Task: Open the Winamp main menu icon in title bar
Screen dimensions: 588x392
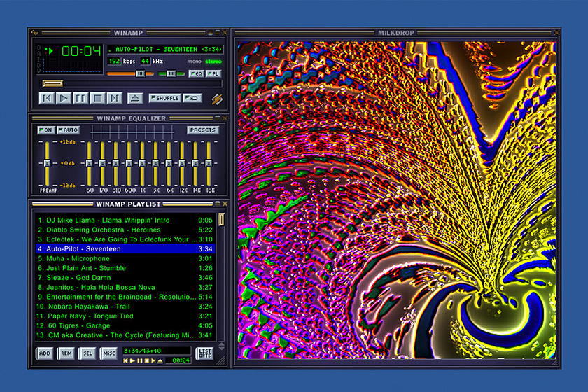Action: tap(35, 32)
